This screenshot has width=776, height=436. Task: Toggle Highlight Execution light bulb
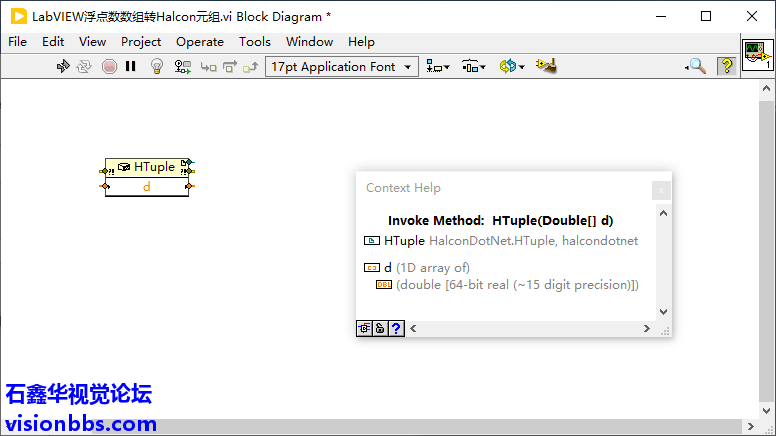(x=156, y=66)
